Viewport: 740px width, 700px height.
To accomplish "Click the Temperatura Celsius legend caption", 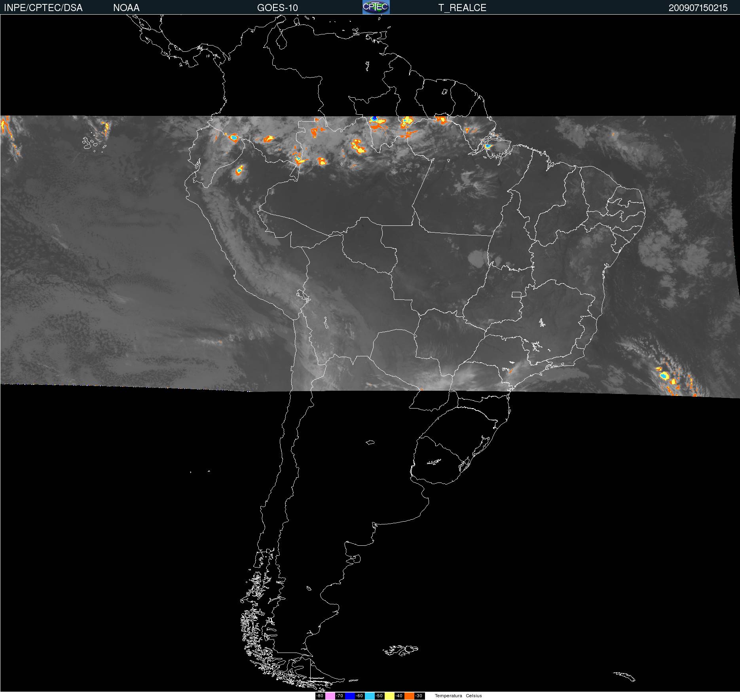I will click(458, 696).
